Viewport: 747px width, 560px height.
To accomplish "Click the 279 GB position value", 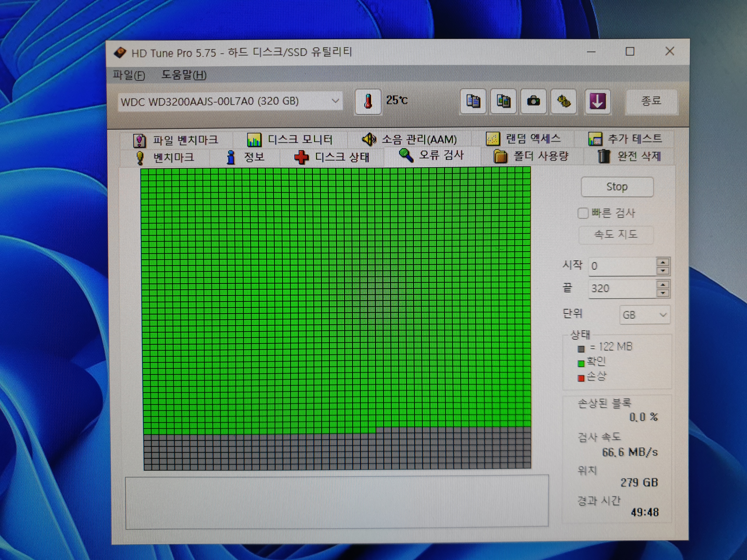I will (639, 482).
